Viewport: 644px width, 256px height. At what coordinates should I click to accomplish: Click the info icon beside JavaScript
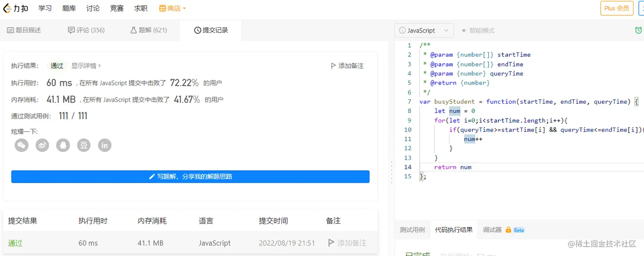[x=402, y=31]
